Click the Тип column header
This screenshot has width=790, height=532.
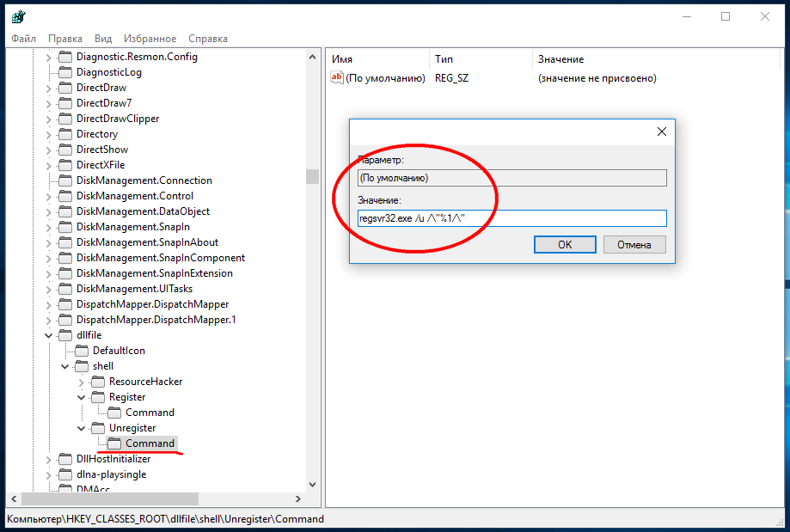(481, 59)
